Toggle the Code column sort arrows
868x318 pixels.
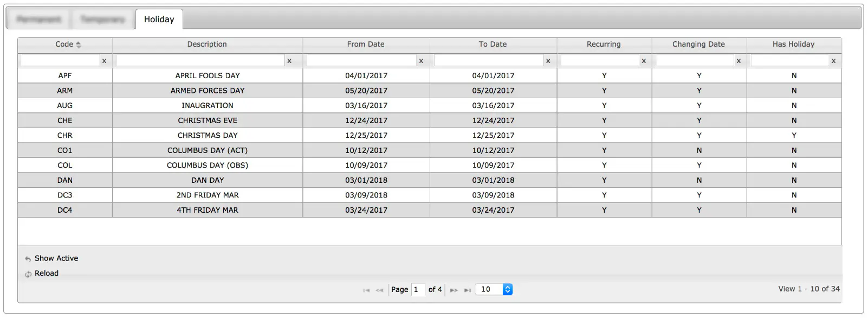pyautogui.click(x=79, y=44)
